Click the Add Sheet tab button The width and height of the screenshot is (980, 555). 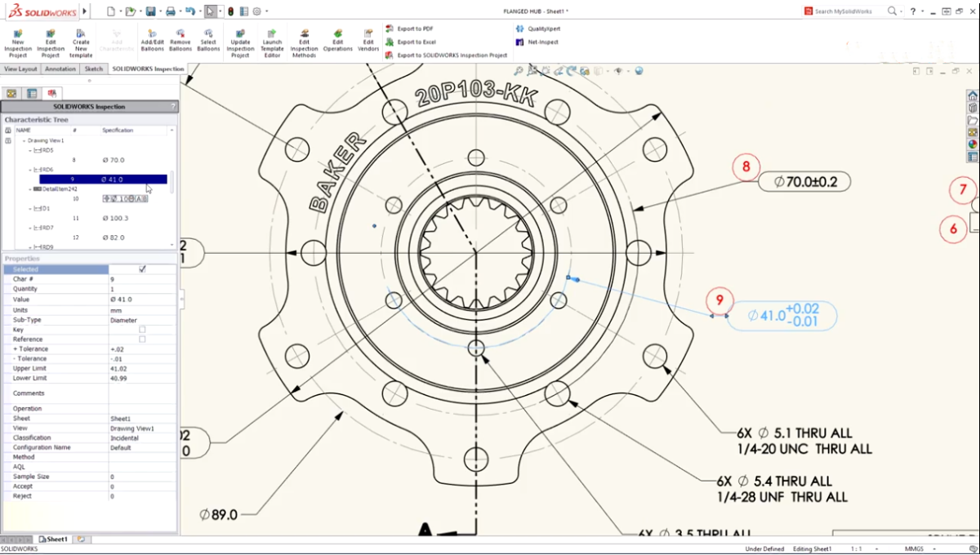81,539
